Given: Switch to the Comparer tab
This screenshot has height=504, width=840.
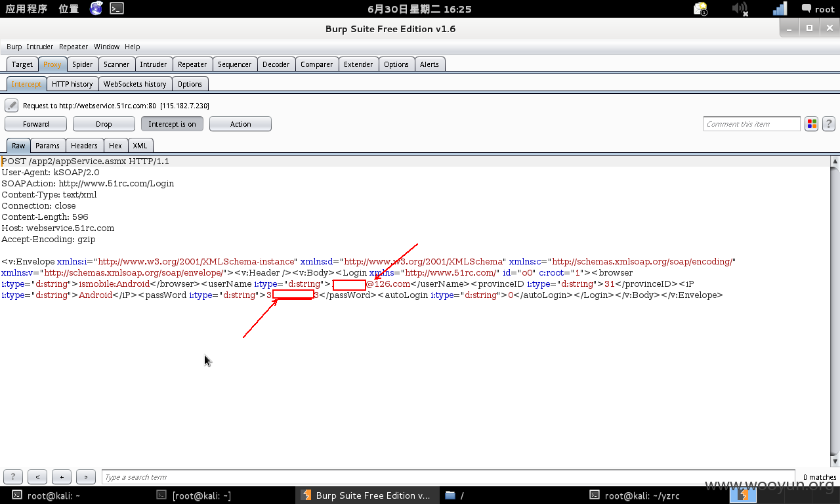Looking at the screenshot, I should point(317,64).
